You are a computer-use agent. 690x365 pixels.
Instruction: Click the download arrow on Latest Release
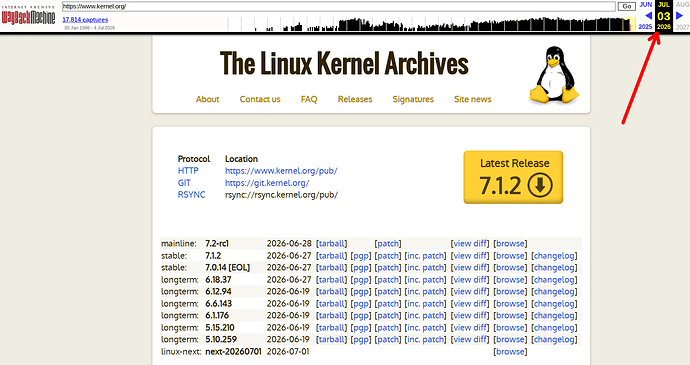(540, 185)
